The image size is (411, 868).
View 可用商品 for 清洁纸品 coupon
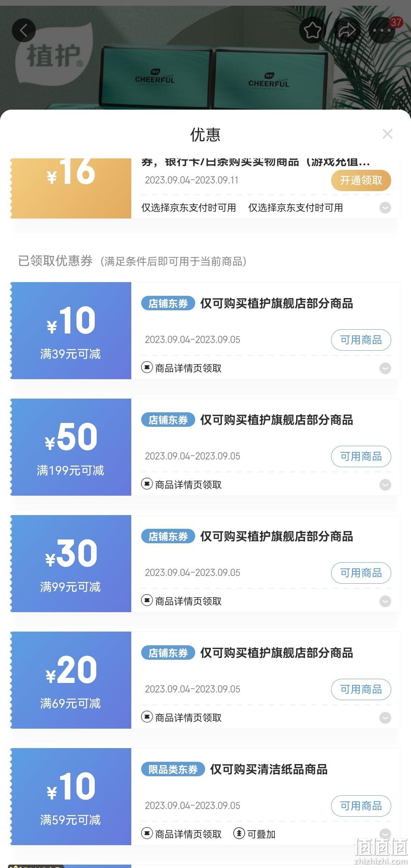[361, 806]
